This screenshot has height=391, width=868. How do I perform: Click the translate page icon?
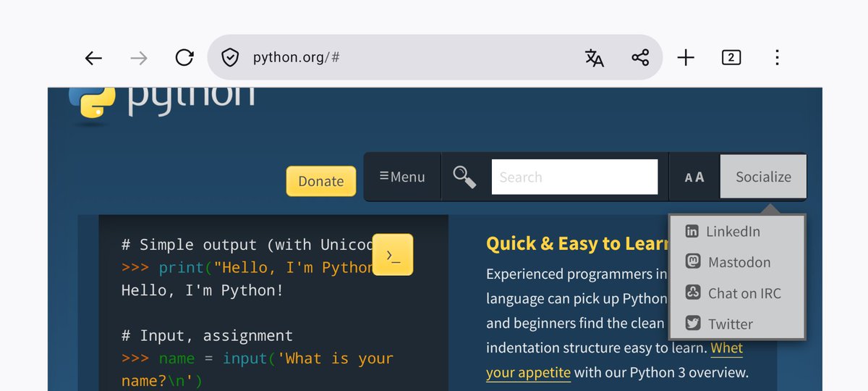point(595,58)
